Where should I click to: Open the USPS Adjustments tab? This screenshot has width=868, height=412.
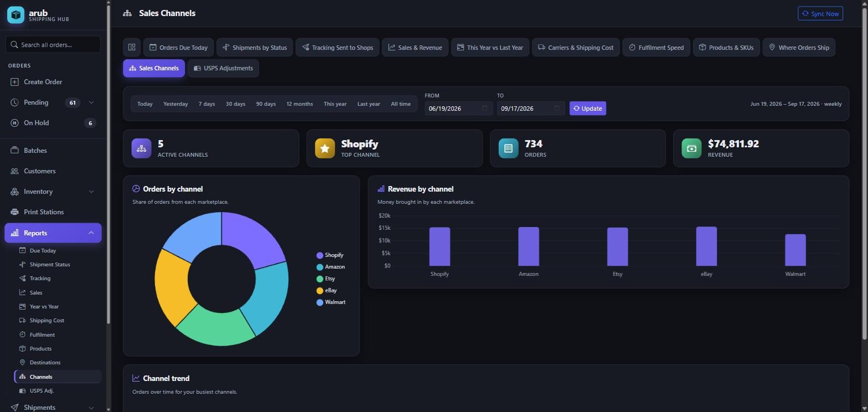(223, 68)
